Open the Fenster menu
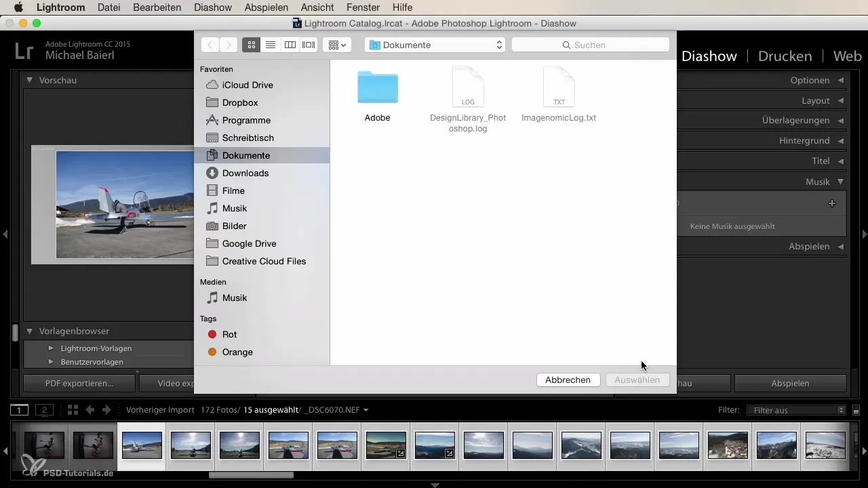 [363, 7]
